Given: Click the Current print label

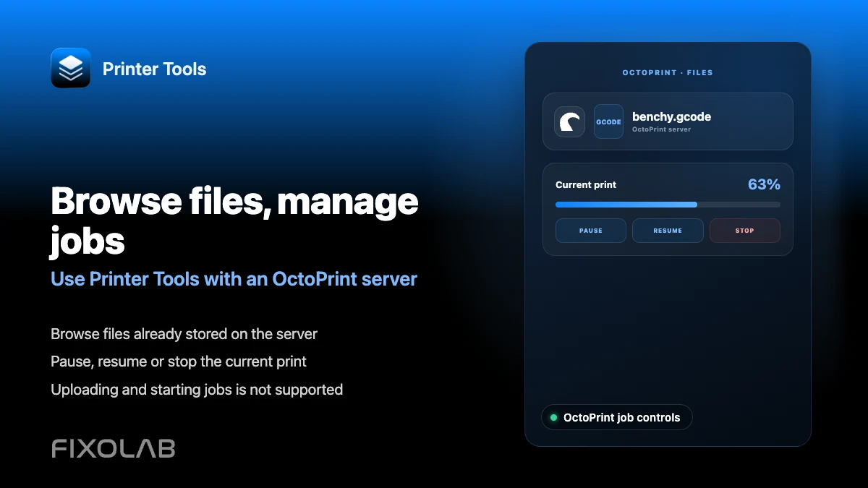Looking at the screenshot, I should pyautogui.click(x=586, y=185).
